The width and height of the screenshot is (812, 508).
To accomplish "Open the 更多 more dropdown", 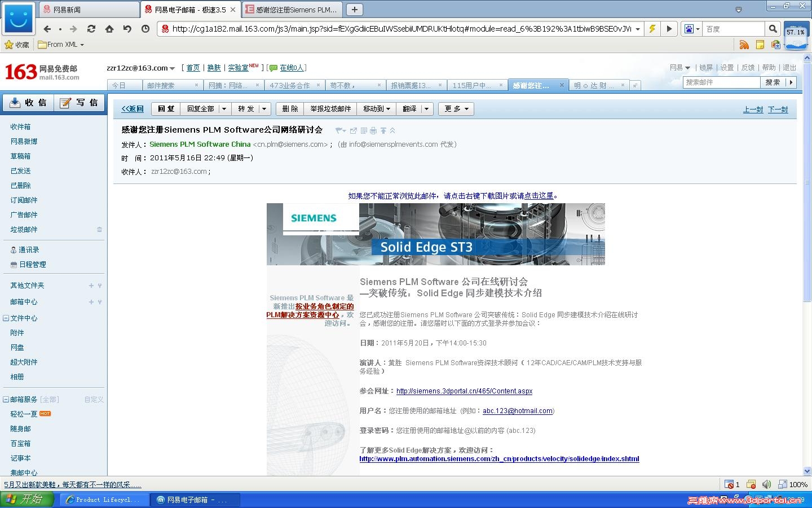I will click(456, 109).
